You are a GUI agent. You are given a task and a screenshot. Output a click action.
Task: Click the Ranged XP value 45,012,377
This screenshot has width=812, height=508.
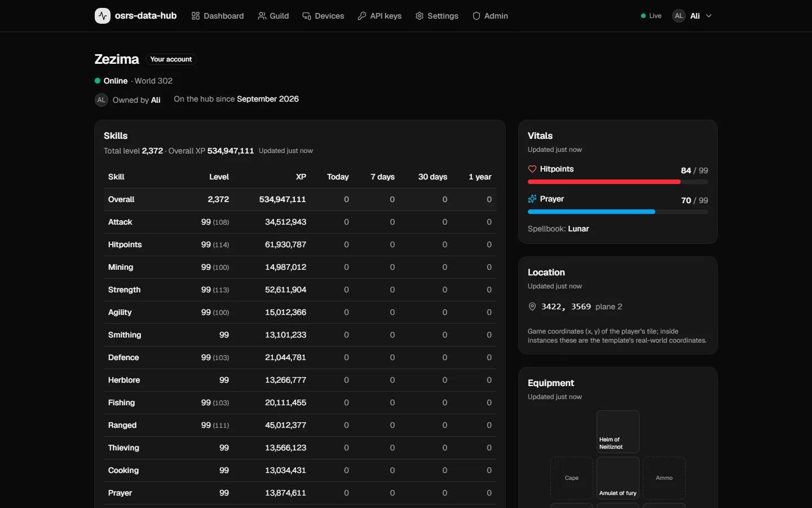[286, 425]
